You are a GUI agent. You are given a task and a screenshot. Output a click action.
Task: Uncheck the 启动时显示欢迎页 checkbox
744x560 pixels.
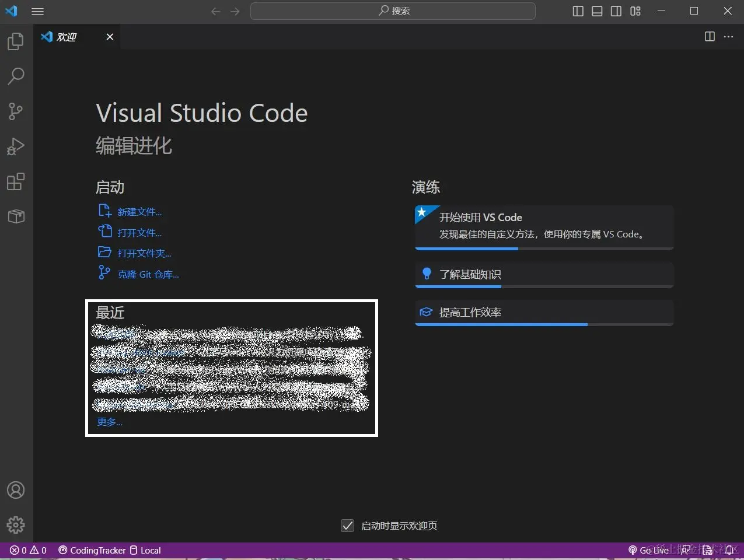tap(347, 526)
